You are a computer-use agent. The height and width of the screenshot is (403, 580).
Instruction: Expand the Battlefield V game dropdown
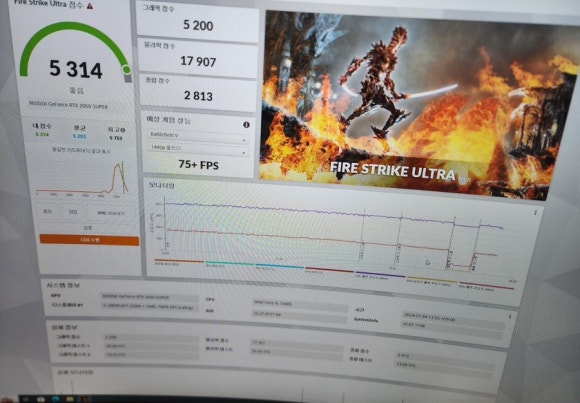[x=198, y=136]
